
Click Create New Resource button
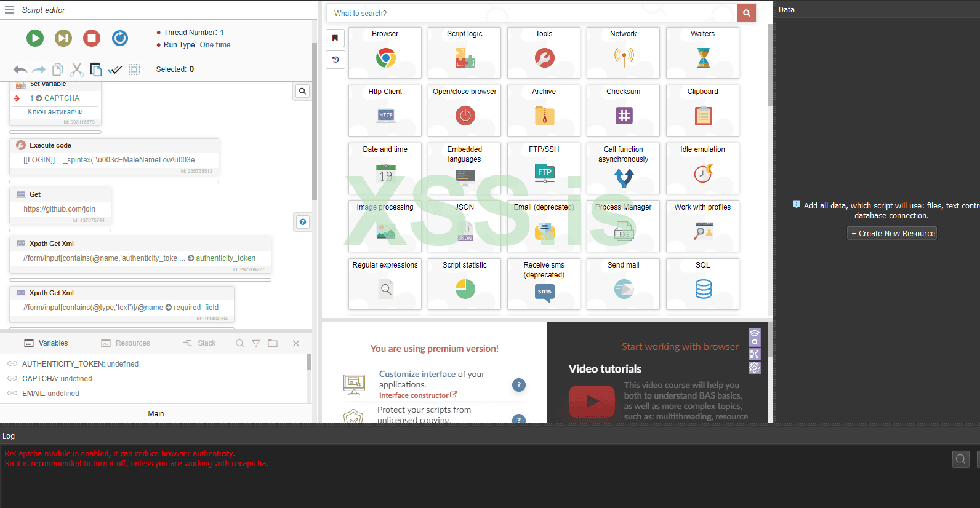[892, 234]
